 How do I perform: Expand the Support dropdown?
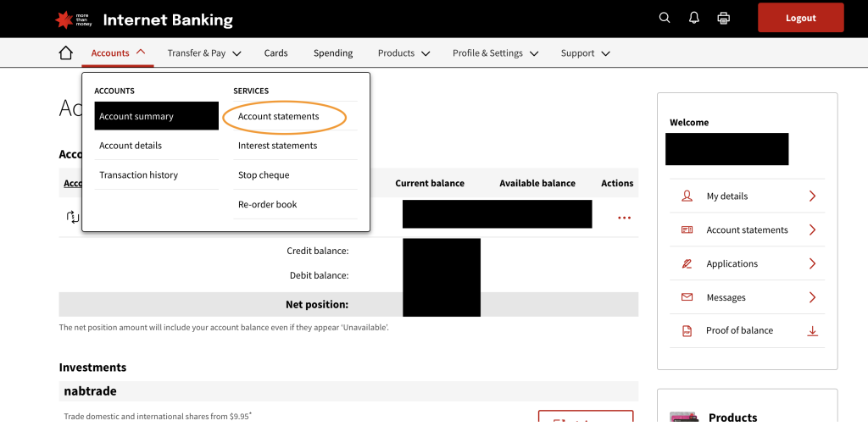(x=585, y=53)
